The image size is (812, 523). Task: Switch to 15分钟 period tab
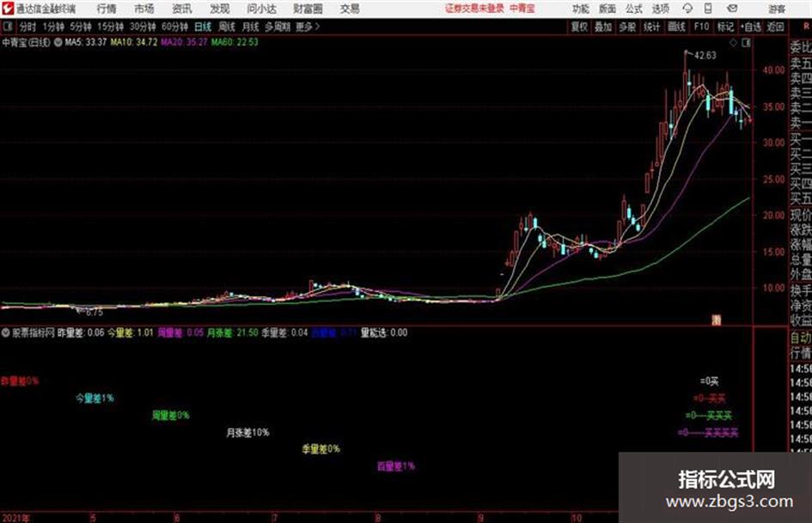[111, 27]
